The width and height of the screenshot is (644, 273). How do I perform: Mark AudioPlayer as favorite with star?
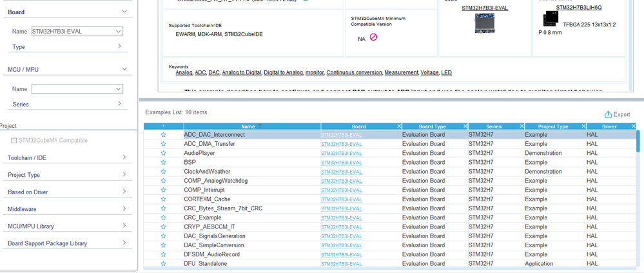click(x=164, y=153)
